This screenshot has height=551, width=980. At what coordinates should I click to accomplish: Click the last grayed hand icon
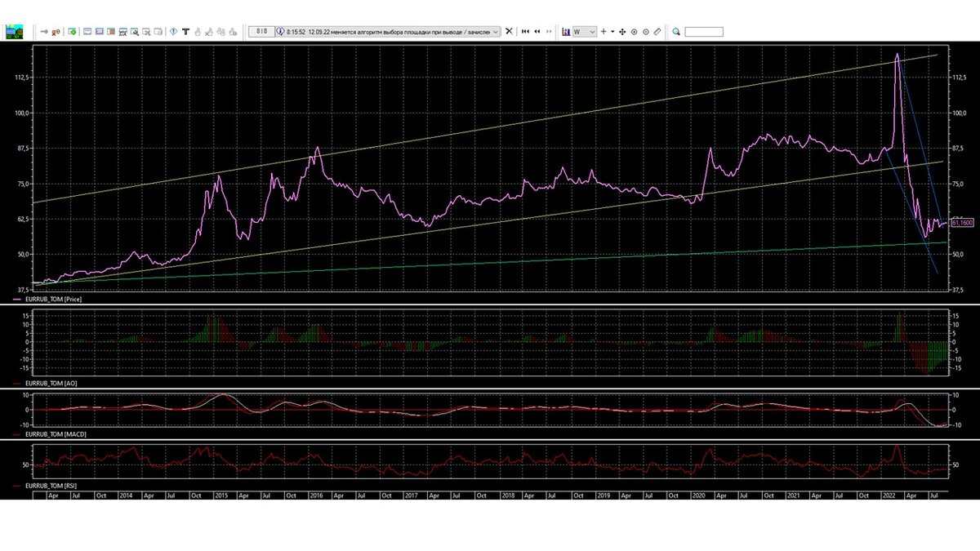point(233,32)
